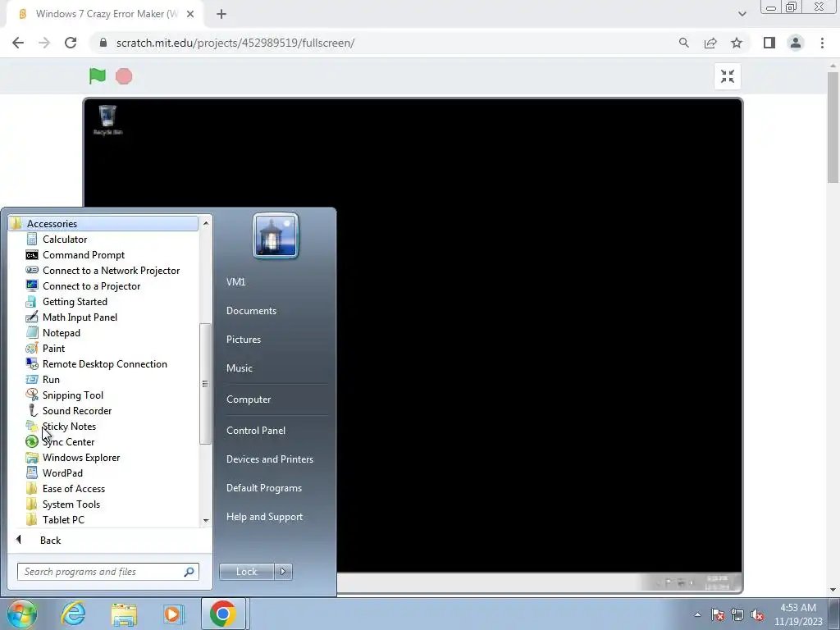Open Getting Started
Viewport: 840px width, 630px height.
[x=75, y=302]
